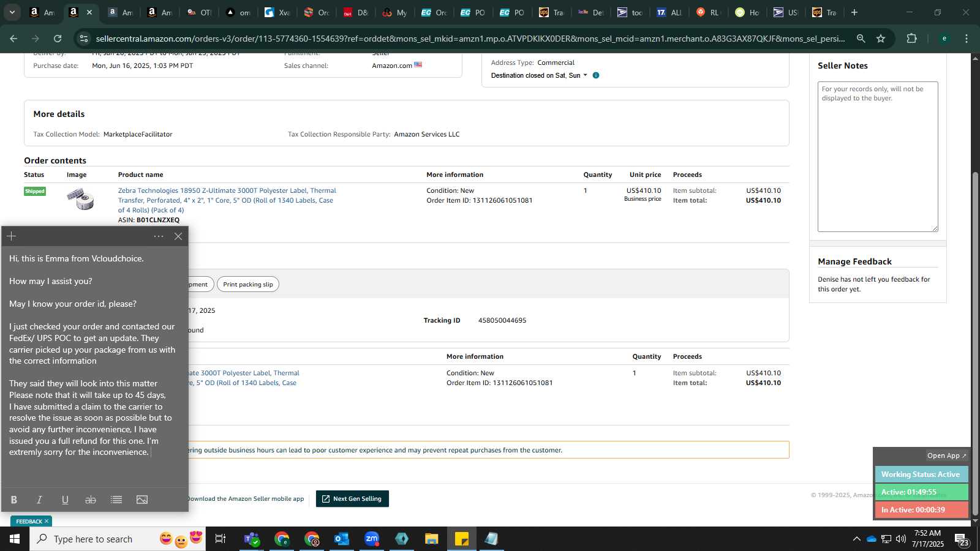Toggle underline in sticky note
Screen dimensions: 980x551
(65, 500)
